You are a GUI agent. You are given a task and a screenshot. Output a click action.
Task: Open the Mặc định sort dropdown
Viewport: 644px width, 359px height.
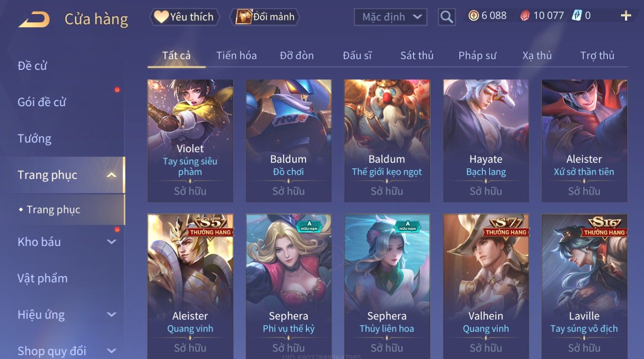[390, 17]
